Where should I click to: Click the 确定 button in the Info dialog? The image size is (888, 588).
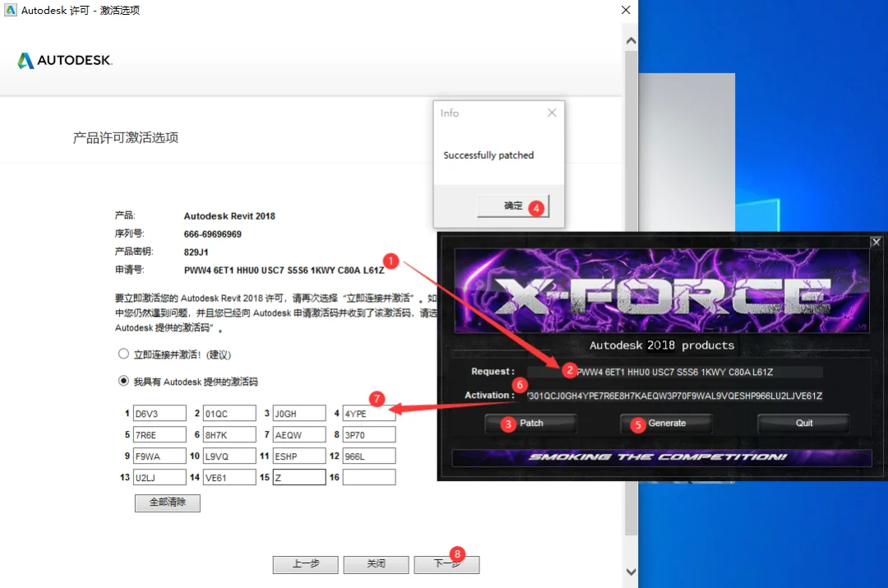(x=513, y=206)
